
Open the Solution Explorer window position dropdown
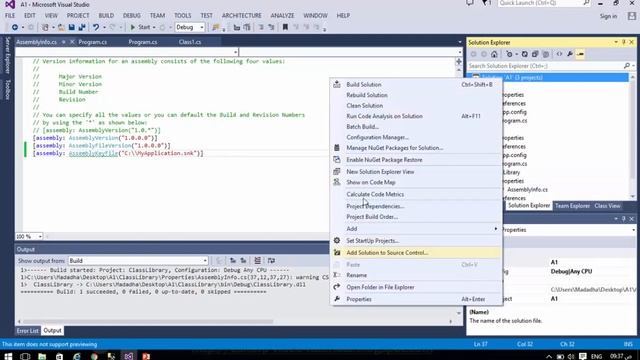click(x=616, y=42)
